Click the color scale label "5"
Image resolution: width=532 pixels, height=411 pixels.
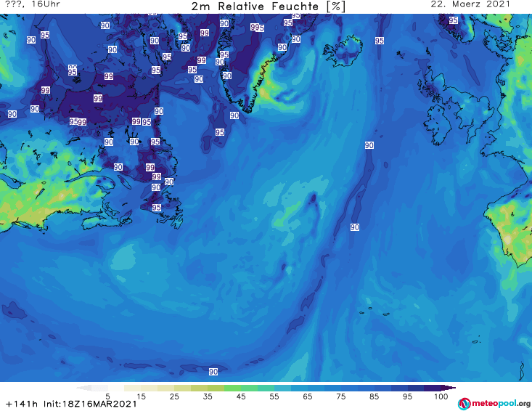tap(107, 396)
